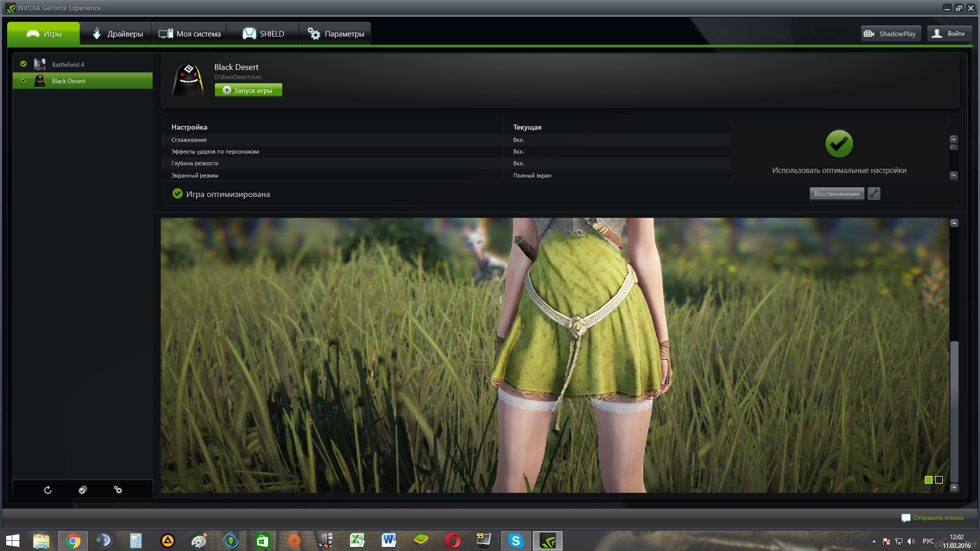Click the Экранный режим setting row

pyautogui.click(x=446, y=175)
